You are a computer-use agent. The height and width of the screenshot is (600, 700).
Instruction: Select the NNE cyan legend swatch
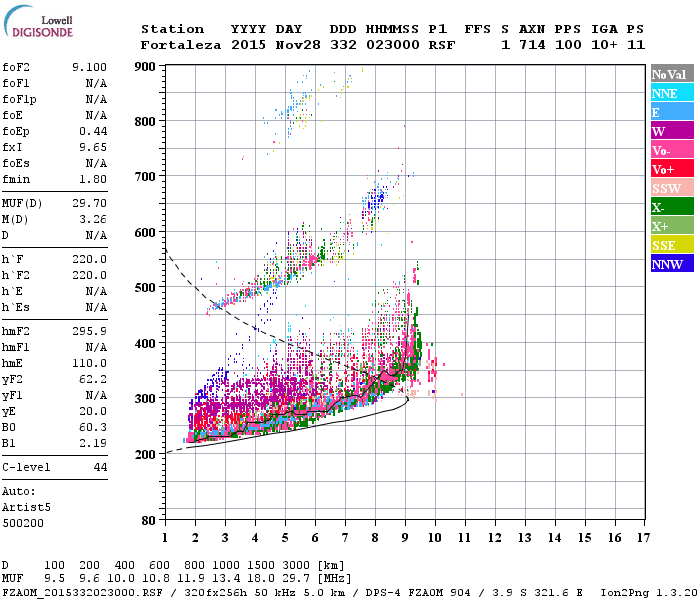pos(672,93)
